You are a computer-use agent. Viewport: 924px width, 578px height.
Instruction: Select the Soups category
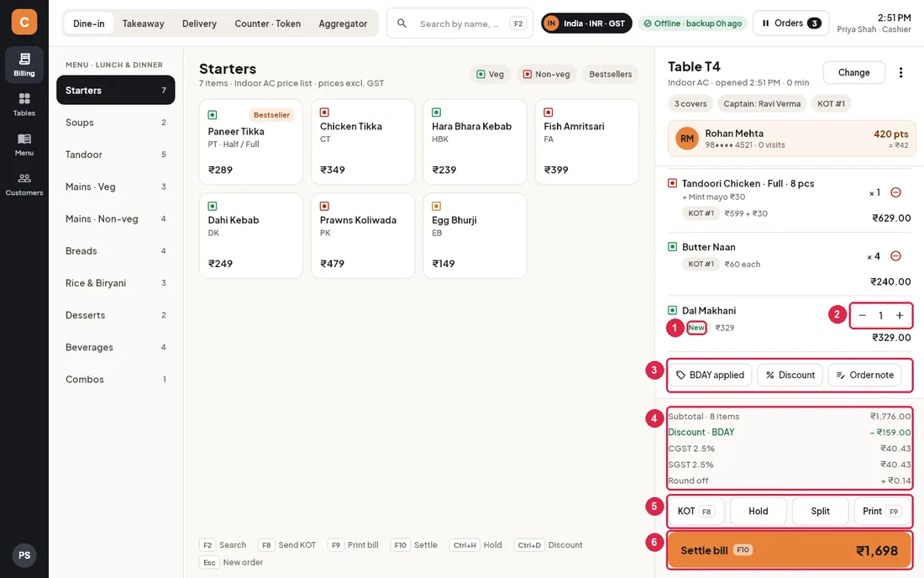point(116,123)
